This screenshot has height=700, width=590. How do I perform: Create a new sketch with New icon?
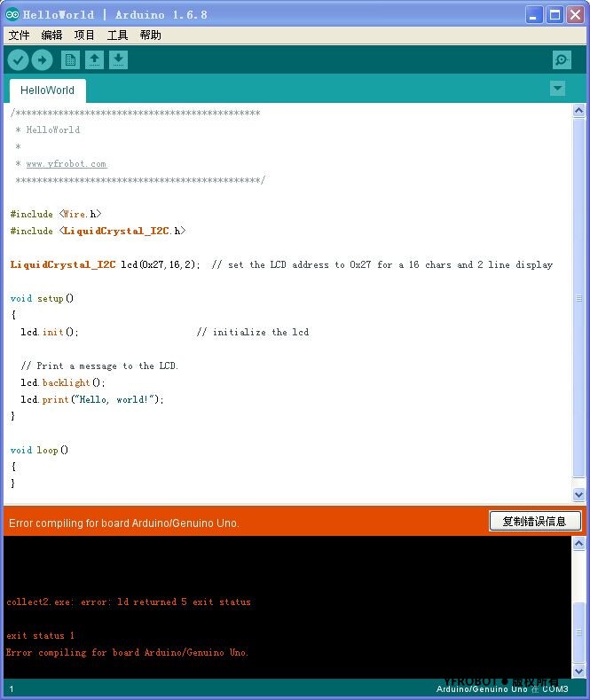(70, 59)
